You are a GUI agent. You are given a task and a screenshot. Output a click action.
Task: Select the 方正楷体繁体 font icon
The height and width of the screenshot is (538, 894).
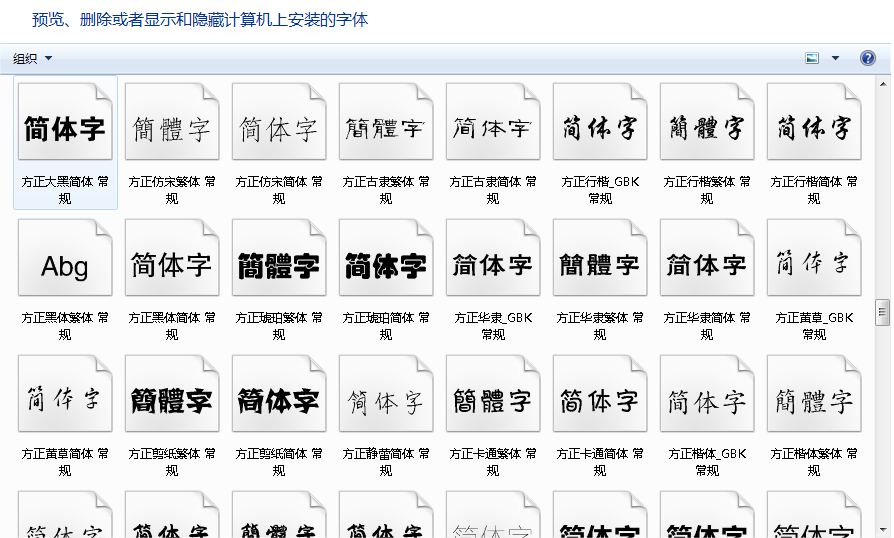tap(814, 394)
